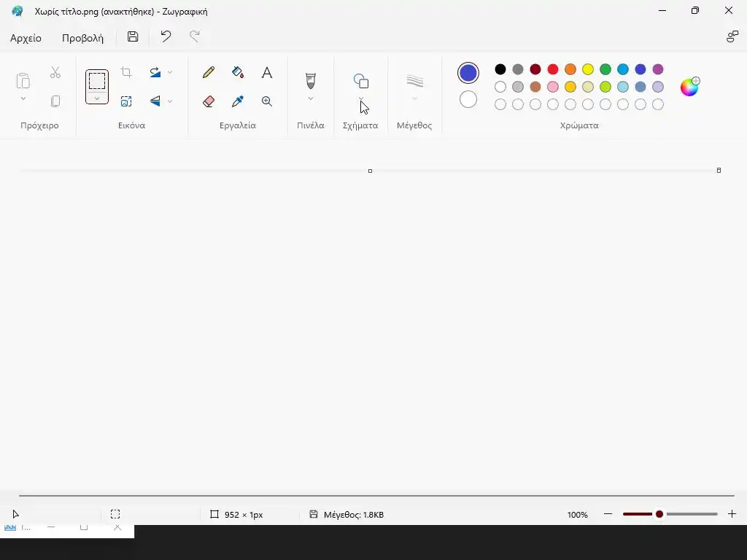Pick the brown color swatch

click(x=535, y=87)
